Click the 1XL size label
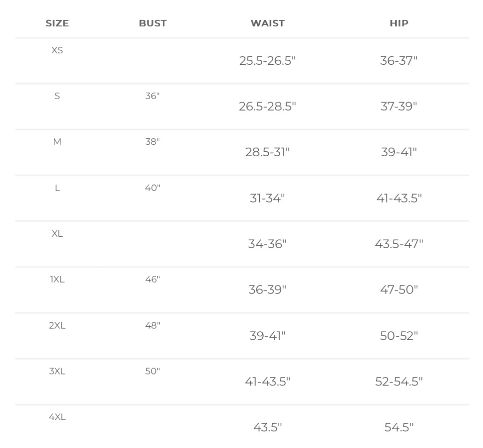 [x=57, y=279]
